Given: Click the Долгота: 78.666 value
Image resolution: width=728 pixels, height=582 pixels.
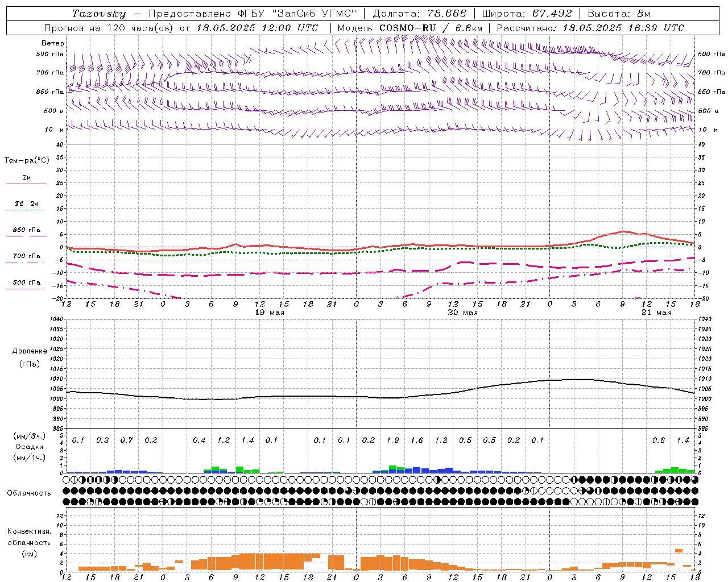Looking at the screenshot, I should coord(419,14).
